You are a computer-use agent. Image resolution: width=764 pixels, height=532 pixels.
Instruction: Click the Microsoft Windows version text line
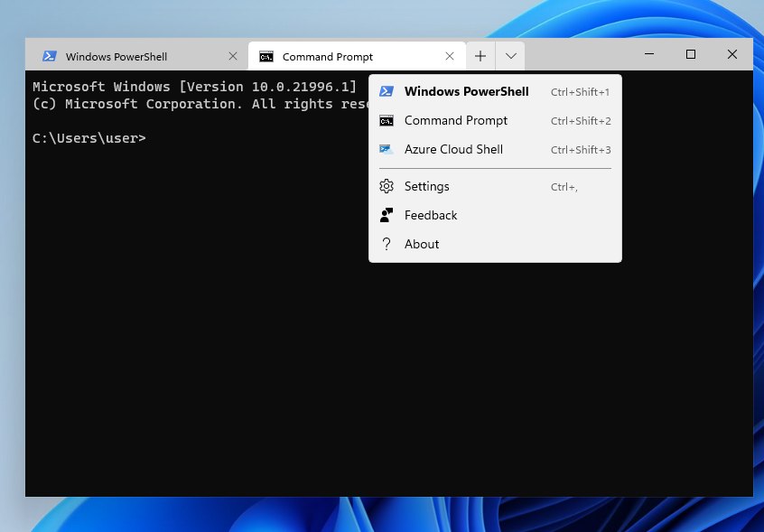[194, 87]
